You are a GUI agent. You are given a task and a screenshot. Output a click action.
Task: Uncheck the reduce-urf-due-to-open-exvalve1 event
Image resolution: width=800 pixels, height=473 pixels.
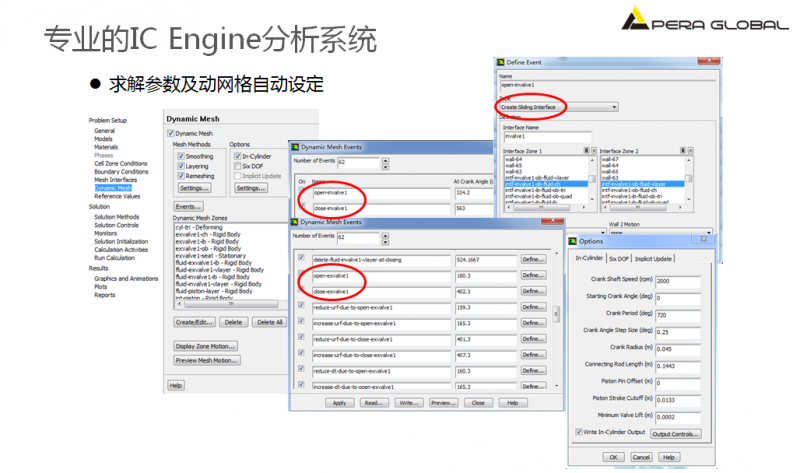point(302,305)
